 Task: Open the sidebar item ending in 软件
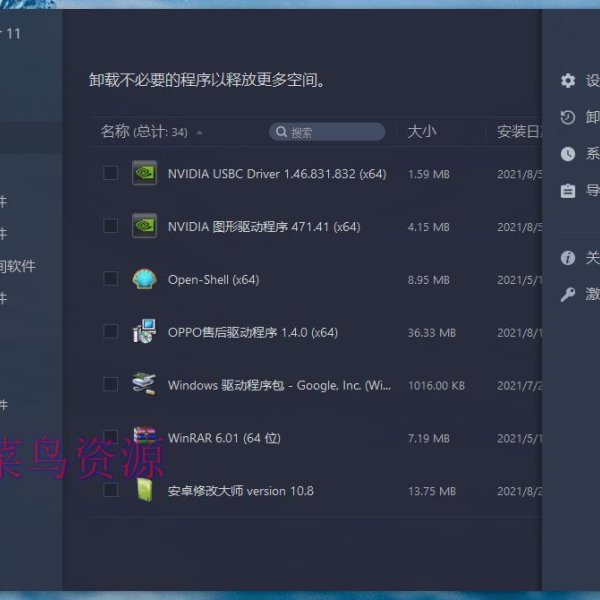coord(18,266)
